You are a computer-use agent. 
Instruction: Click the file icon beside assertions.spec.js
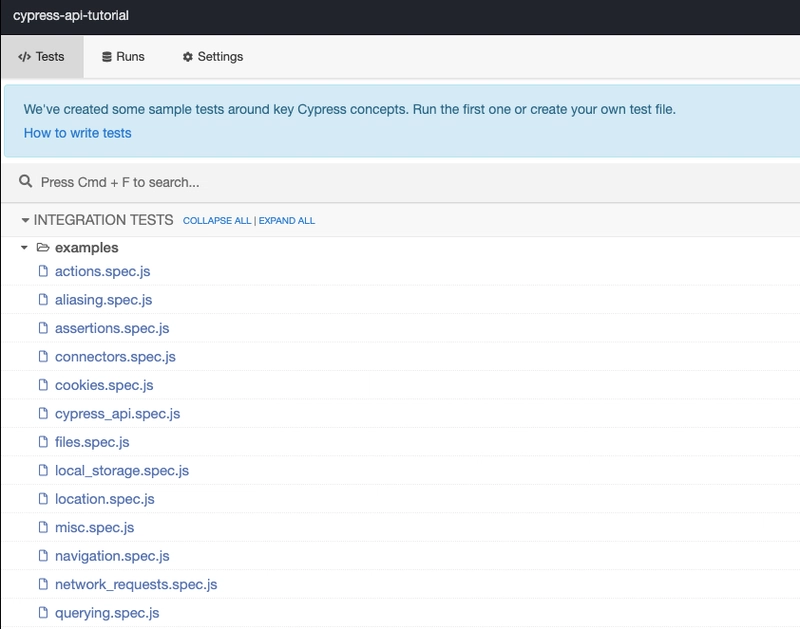point(43,328)
